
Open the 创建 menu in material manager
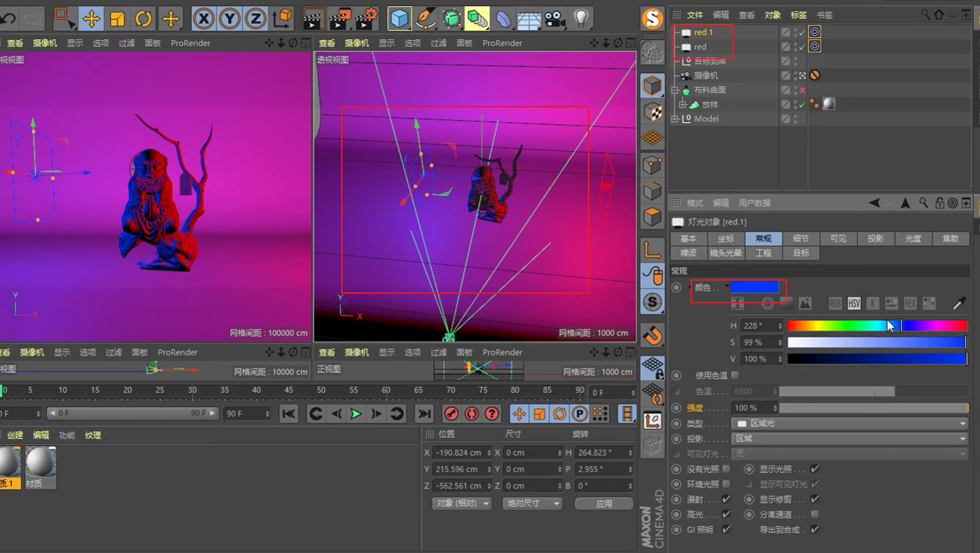tap(15, 435)
